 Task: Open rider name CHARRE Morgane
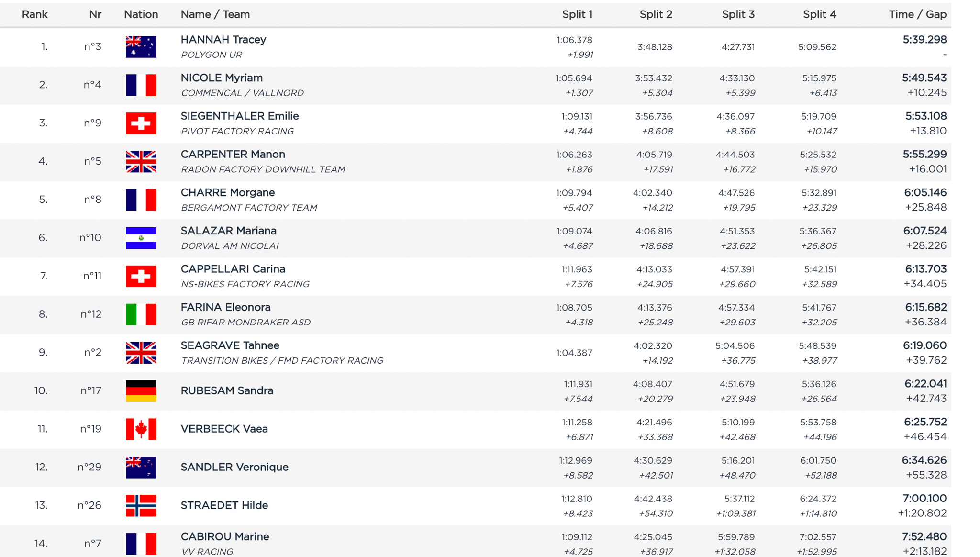[227, 192]
